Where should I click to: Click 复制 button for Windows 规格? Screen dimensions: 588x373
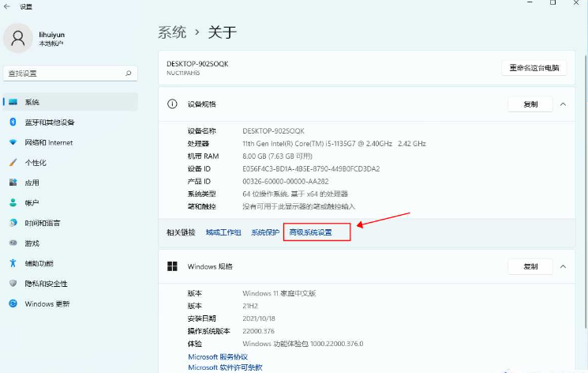(530, 266)
